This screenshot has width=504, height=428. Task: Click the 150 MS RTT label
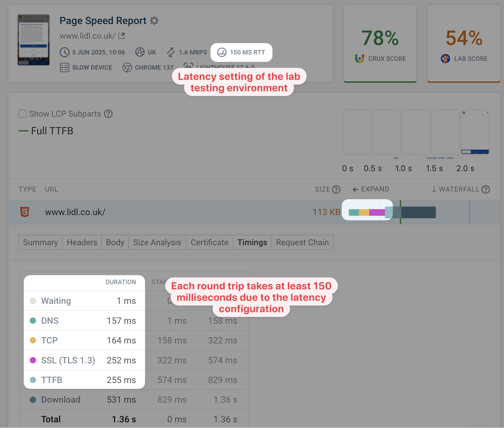[x=248, y=52]
